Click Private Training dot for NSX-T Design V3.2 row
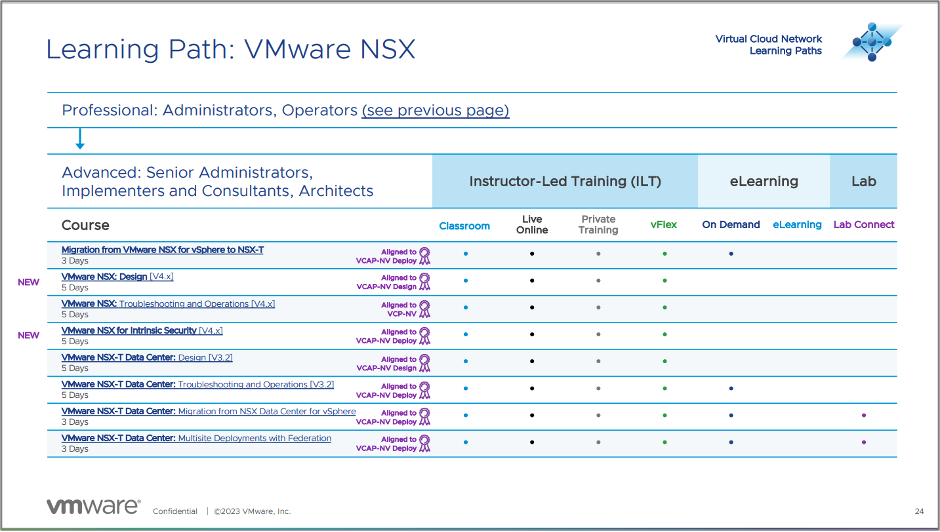 [598, 361]
